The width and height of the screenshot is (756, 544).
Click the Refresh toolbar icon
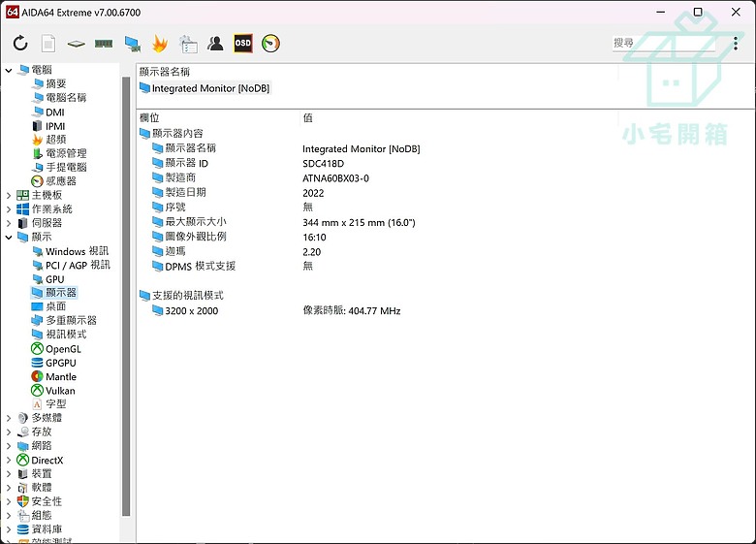[x=20, y=44]
